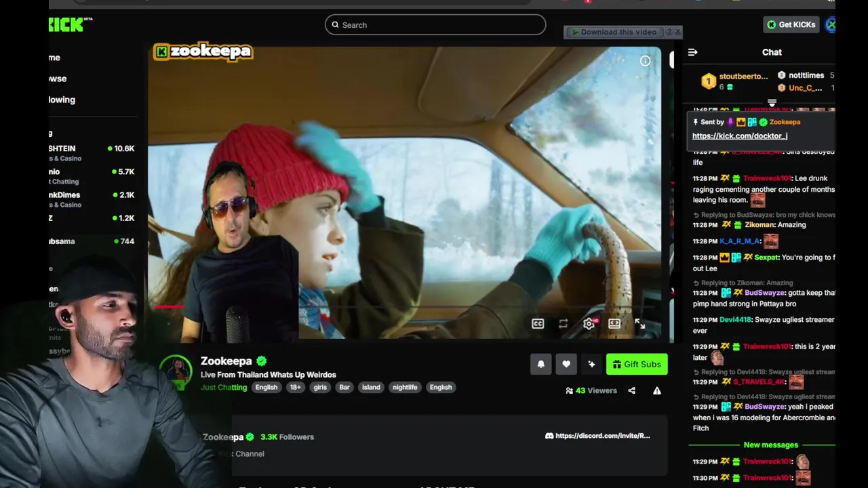The height and width of the screenshot is (488, 868).
Task: Open sidebar channel with 10.6K viewers
Action: pyautogui.click(x=92, y=152)
